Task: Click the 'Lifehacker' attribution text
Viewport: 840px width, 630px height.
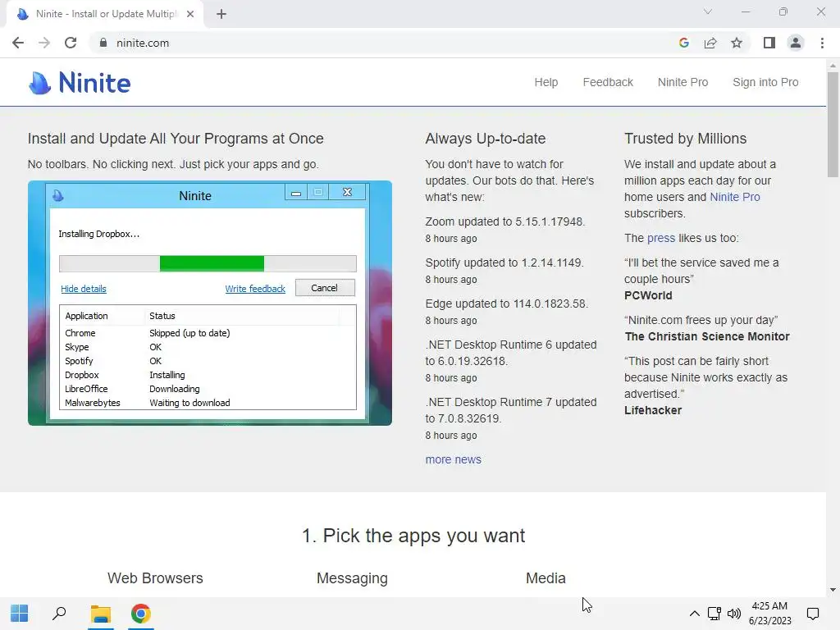Action: [x=652, y=410]
